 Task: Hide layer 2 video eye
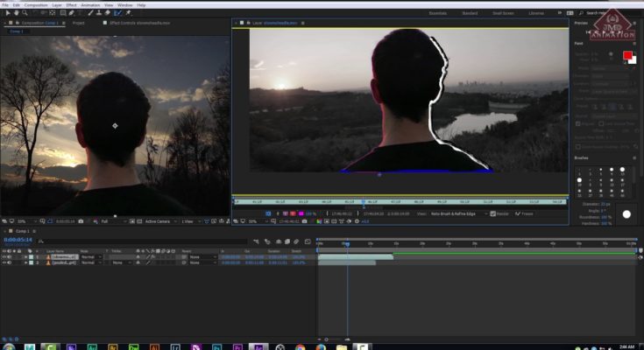4,262
